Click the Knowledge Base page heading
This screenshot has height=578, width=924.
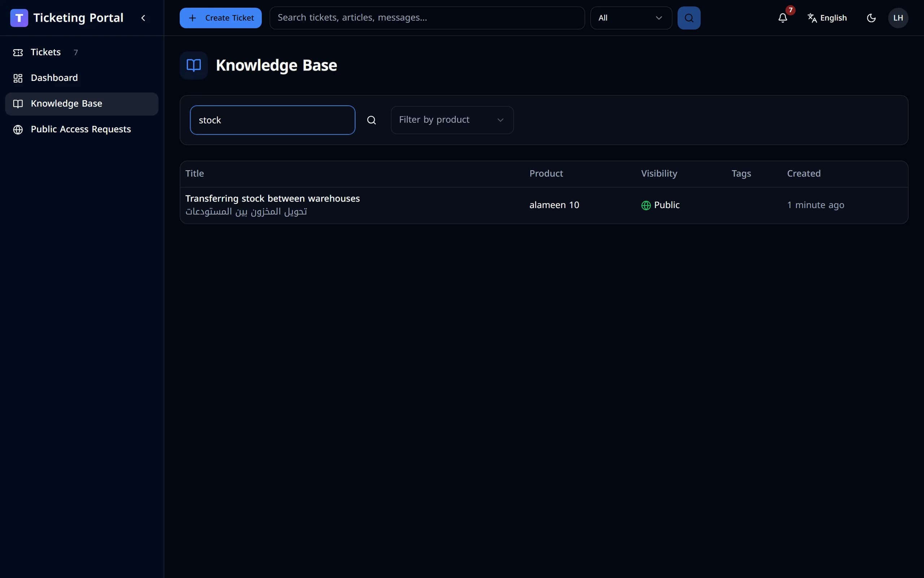276,65
